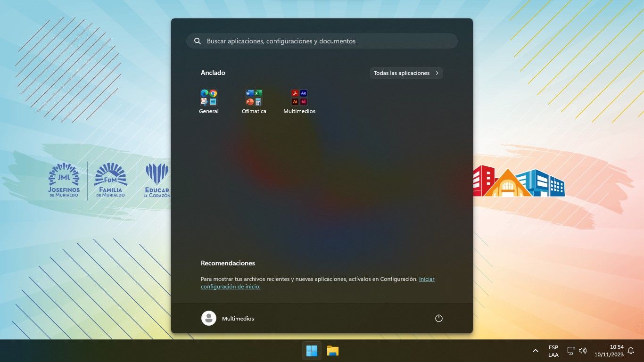
Task: Open the network status tray icon
Action: (571, 351)
